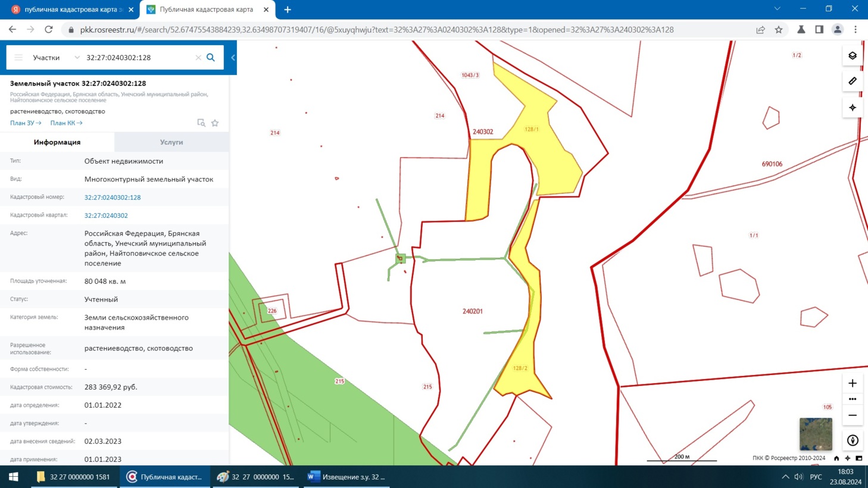Open the map layers panel
Viewport: 868px width, 488px height.
pos(853,56)
